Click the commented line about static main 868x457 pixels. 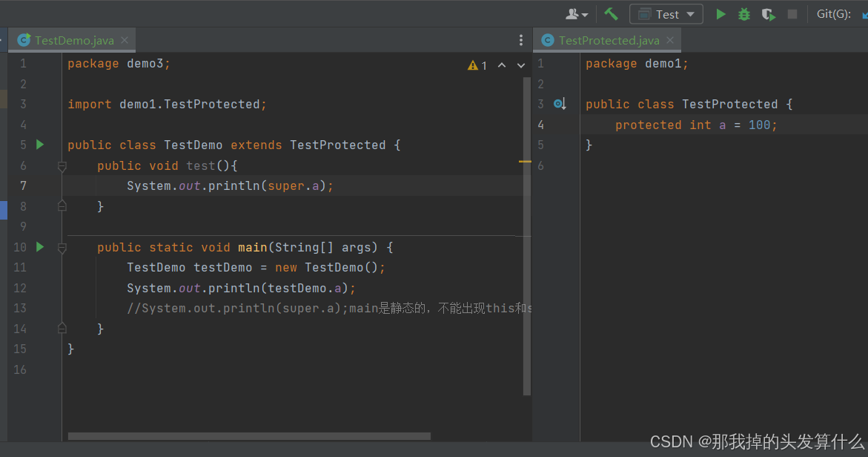329,309
